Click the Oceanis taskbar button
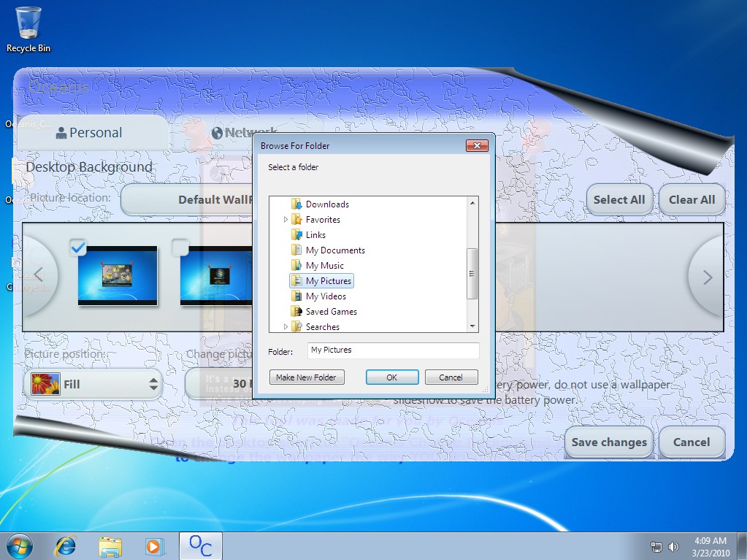Image resolution: width=747 pixels, height=560 pixels. [201, 546]
